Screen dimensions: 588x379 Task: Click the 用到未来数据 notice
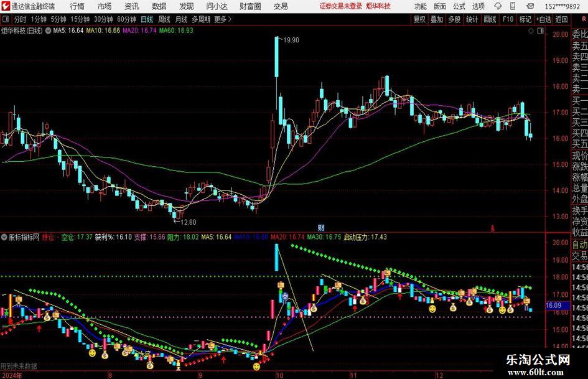[x=19, y=366]
